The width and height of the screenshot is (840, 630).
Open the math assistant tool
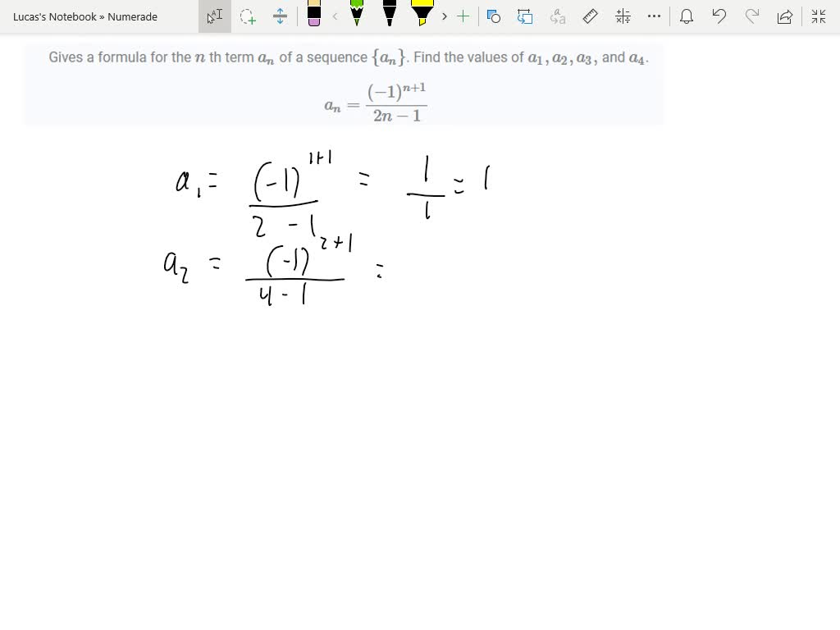pyautogui.click(x=622, y=16)
